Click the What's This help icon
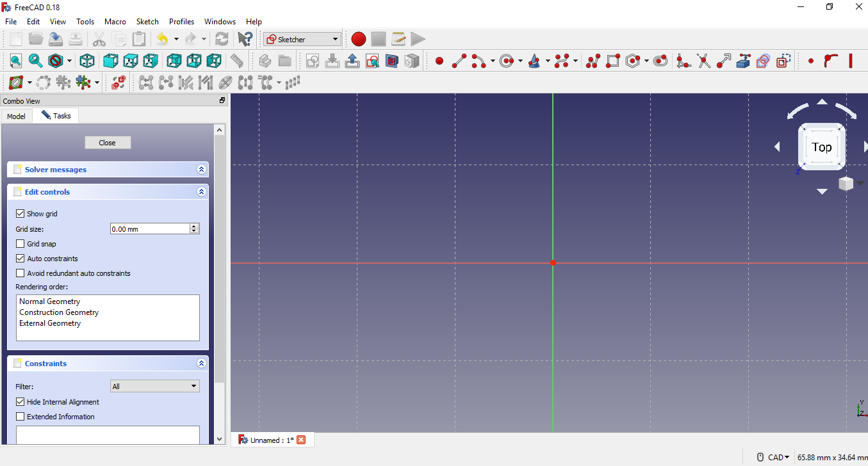The width and height of the screenshot is (868, 466). point(245,39)
